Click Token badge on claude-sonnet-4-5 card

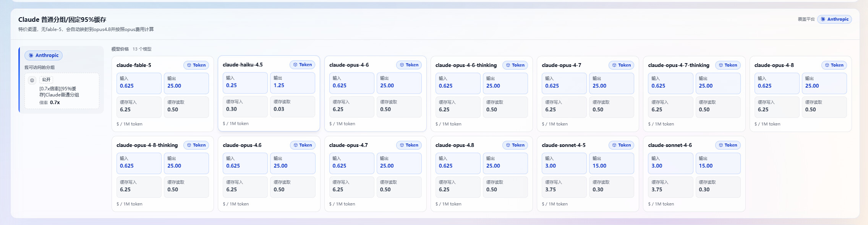click(621, 145)
